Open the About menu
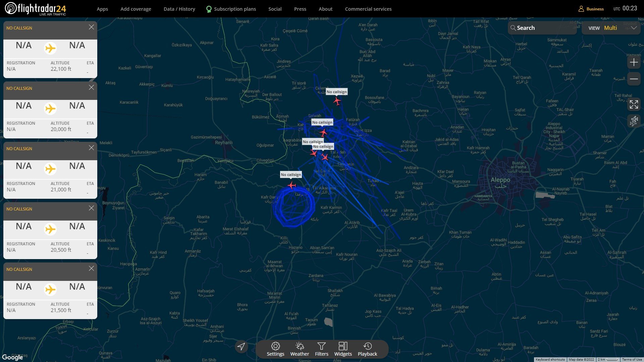 point(326,9)
